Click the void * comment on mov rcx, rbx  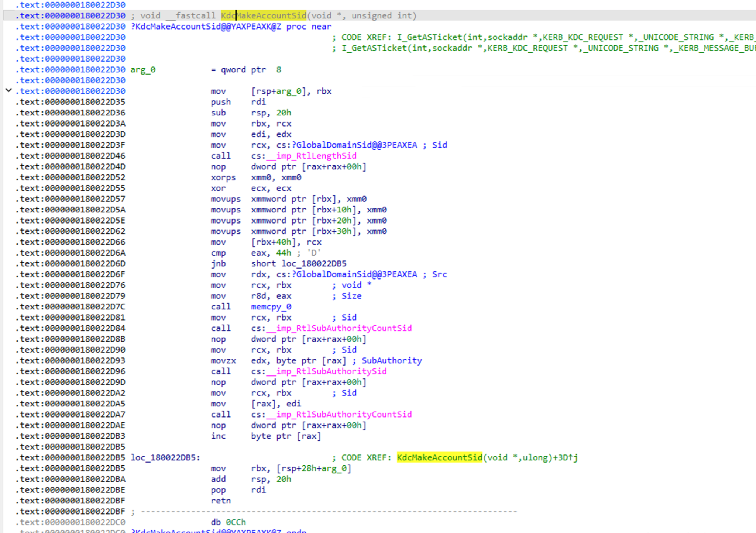[x=356, y=285]
